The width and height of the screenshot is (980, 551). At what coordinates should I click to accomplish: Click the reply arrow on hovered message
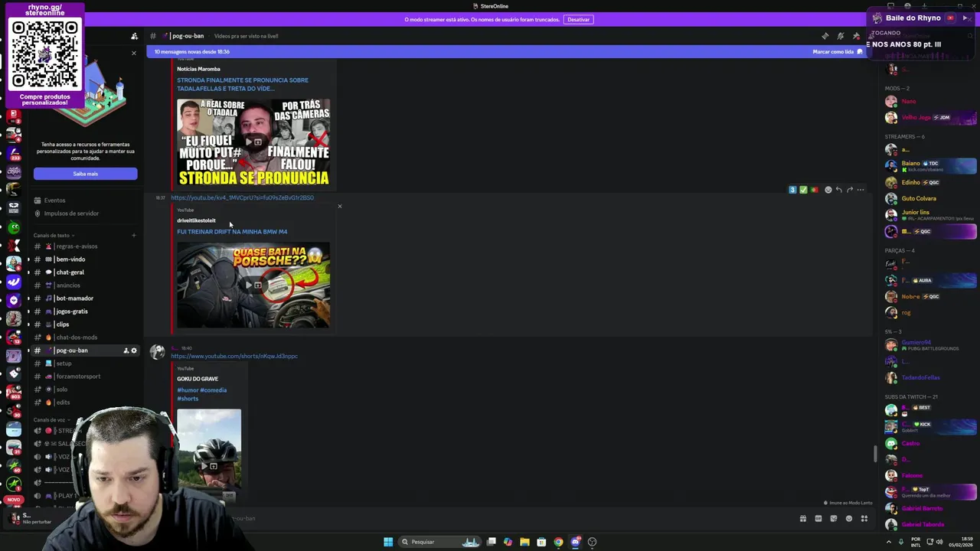[x=838, y=190]
